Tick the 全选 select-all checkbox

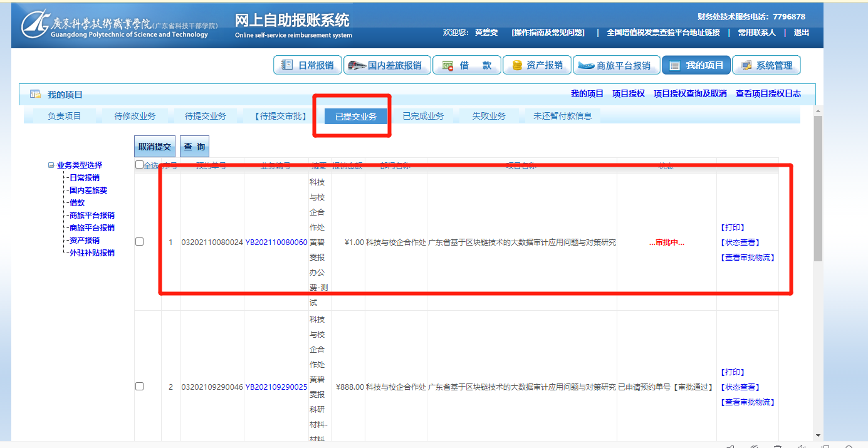point(140,165)
